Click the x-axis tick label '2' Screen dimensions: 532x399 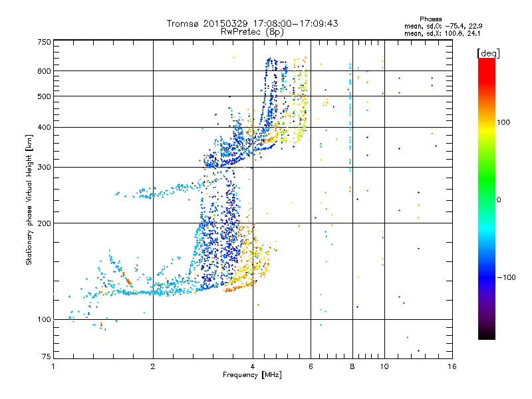(153, 366)
